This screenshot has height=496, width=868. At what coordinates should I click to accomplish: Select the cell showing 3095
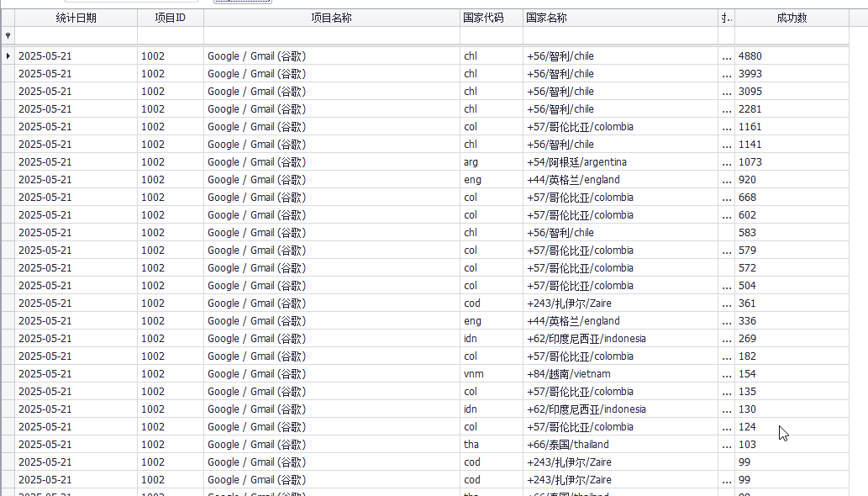[792, 92]
